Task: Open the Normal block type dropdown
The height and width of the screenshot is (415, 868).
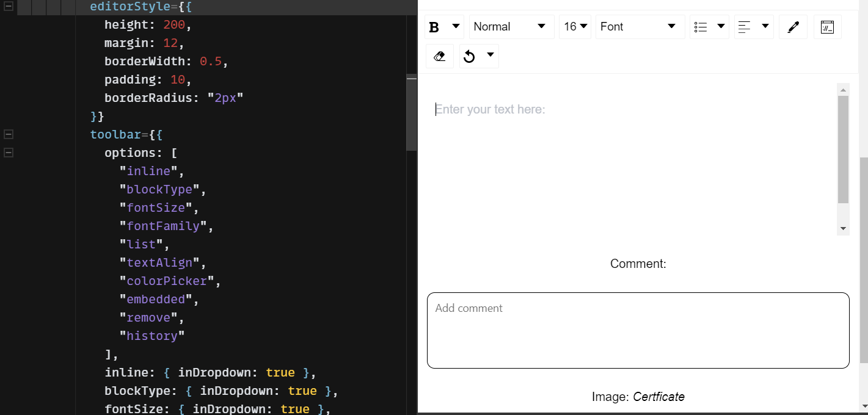Action: point(511,27)
